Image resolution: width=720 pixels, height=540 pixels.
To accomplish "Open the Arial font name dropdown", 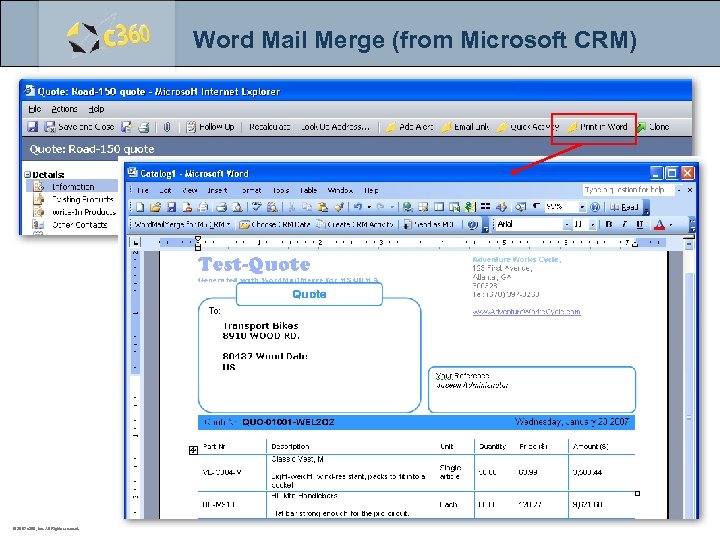I will pyautogui.click(x=567, y=225).
